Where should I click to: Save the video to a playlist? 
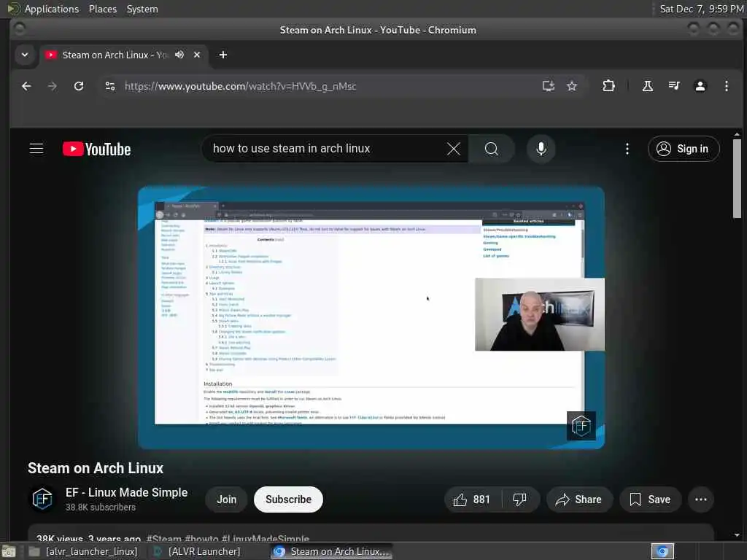[650, 499]
